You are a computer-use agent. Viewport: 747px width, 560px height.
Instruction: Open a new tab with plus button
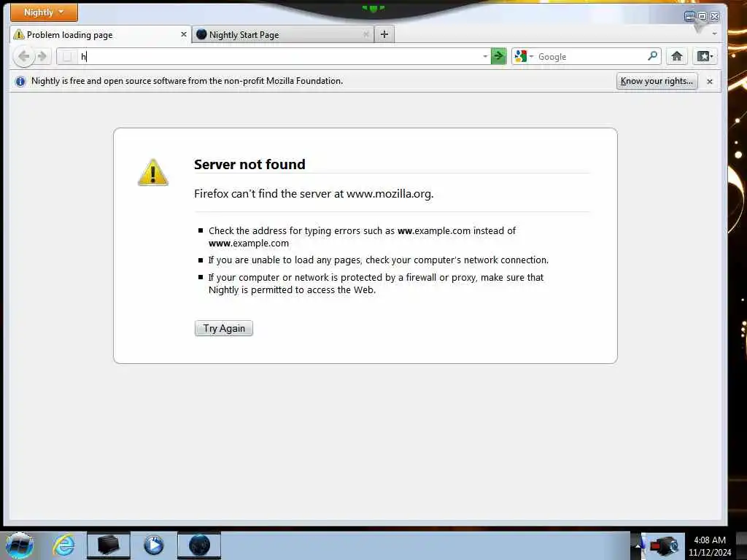[x=384, y=34]
